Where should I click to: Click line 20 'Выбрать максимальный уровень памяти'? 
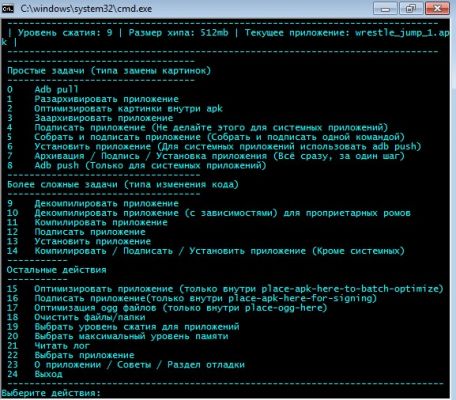118,336
